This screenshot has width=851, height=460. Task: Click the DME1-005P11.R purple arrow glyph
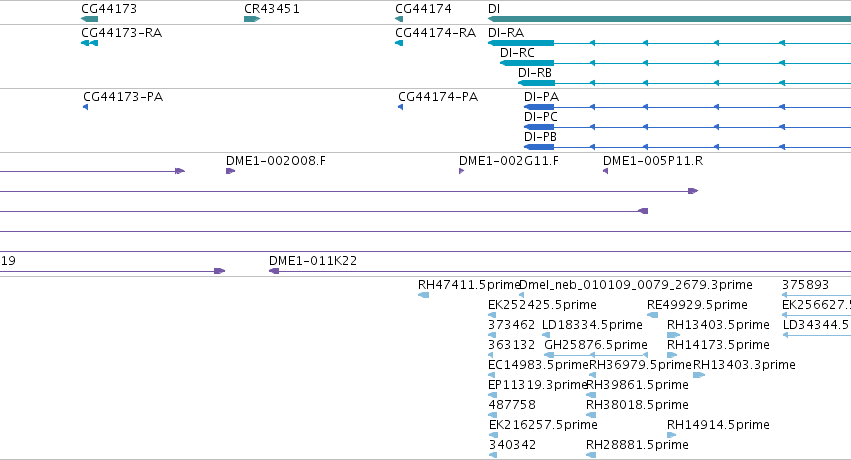click(x=606, y=171)
